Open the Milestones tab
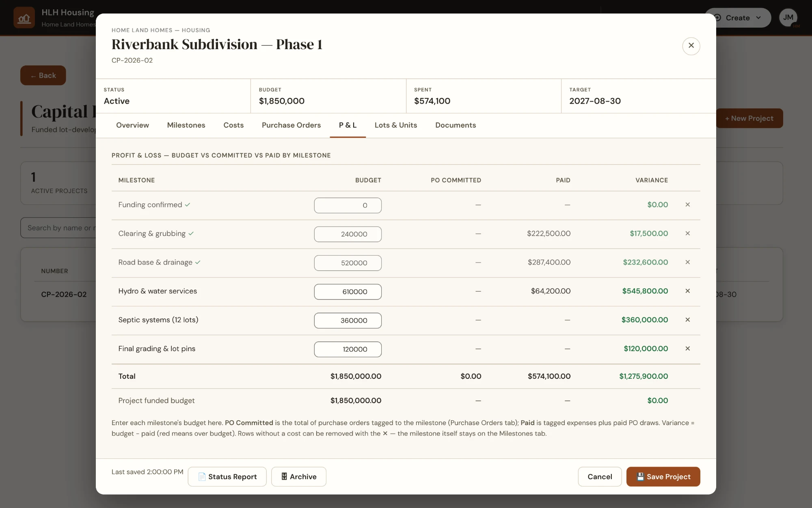This screenshot has width=812, height=508. 186,125
